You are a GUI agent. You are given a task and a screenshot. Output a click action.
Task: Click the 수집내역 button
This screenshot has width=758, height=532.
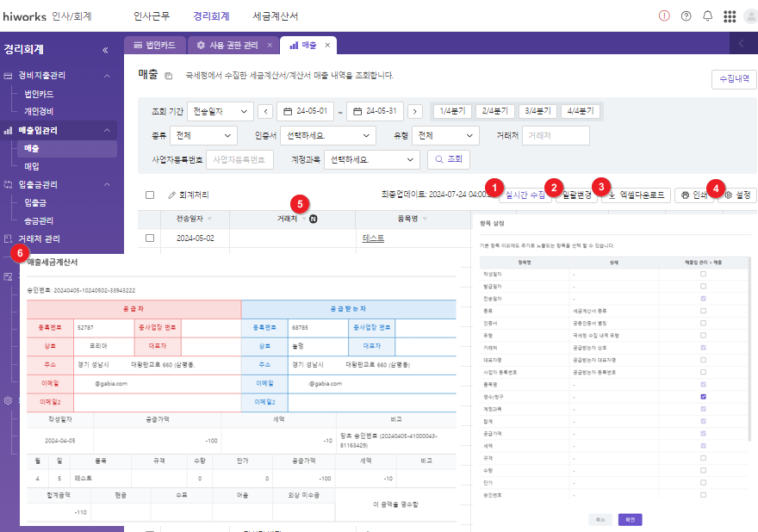click(x=734, y=79)
